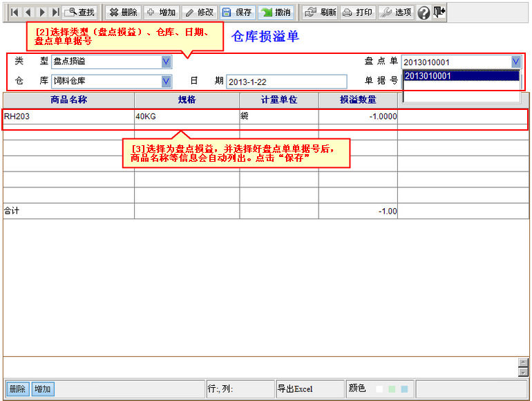Expand the 类型 dropdown
Viewport: 532px width, 401px height.
[166, 62]
